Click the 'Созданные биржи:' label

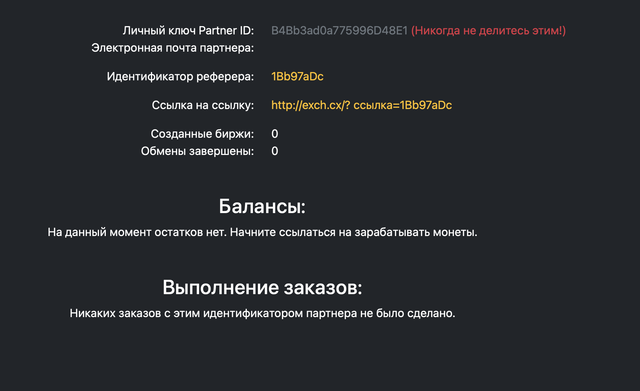click(202, 134)
